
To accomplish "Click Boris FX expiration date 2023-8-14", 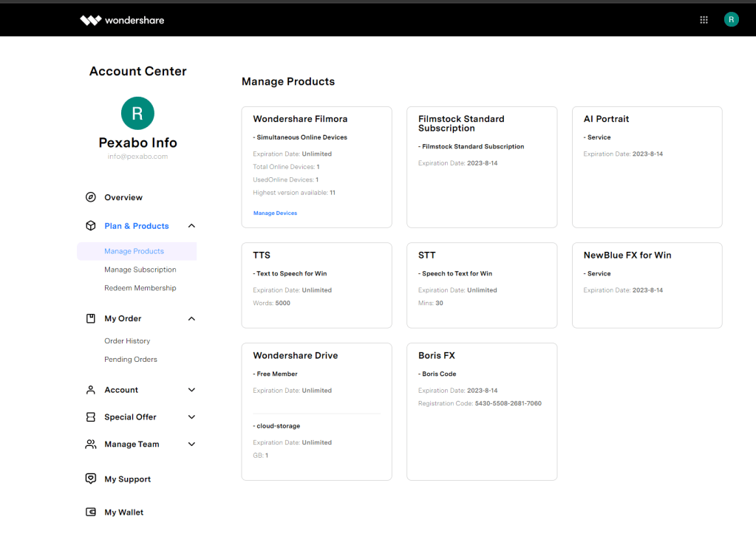I will [x=482, y=391].
